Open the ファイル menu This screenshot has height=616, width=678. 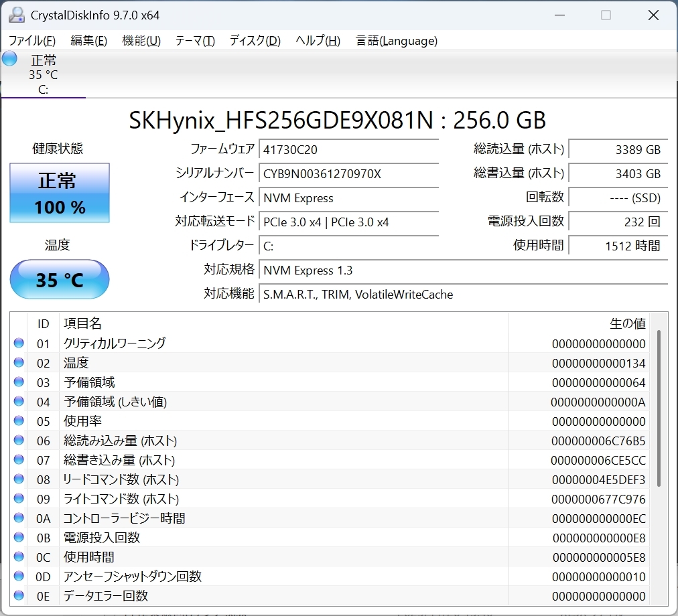tap(31, 41)
